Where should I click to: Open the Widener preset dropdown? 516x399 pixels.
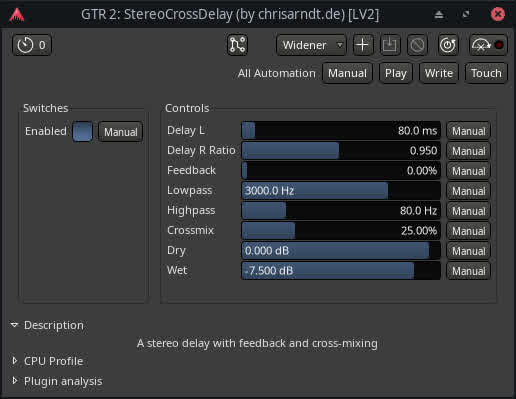(311, 45)
